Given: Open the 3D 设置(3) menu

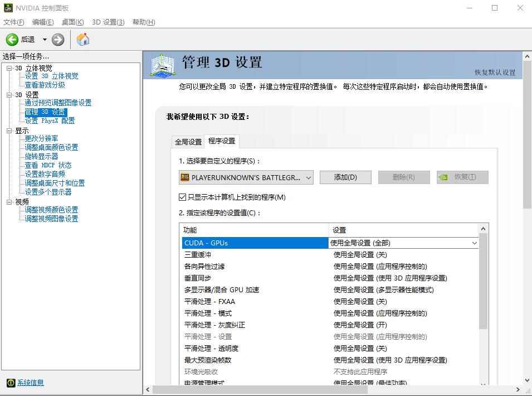Looking at the screenshot, I should click(108, 22).
